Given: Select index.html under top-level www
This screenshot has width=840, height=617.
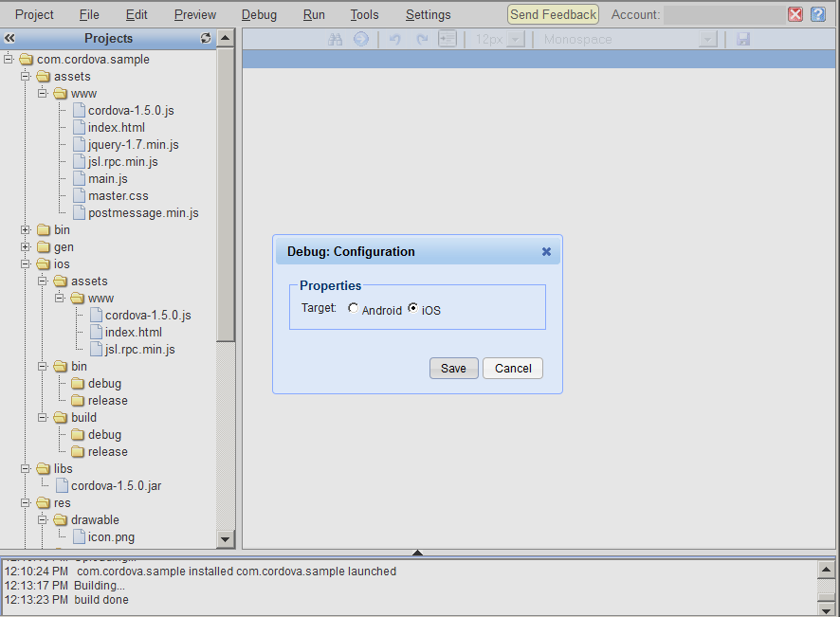Looking at the screenshot, I should (x=117, y=127).
